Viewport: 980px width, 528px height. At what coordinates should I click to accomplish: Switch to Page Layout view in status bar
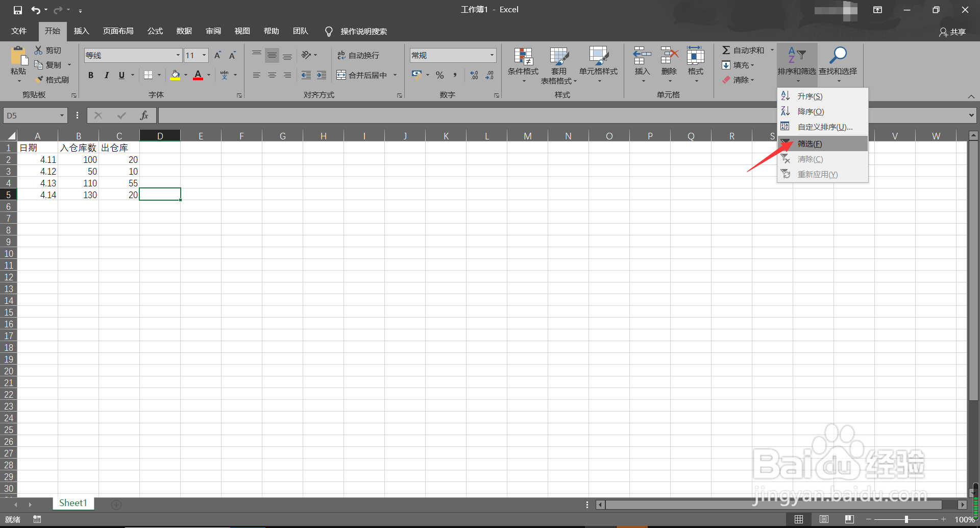[824, 519]
